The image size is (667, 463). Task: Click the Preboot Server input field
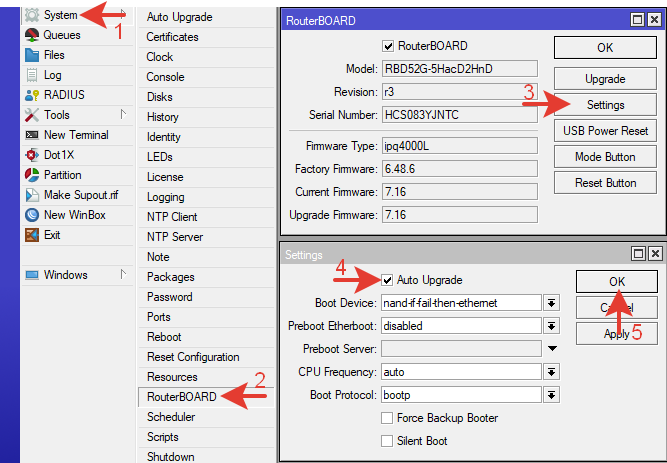[x=461, y=349]
